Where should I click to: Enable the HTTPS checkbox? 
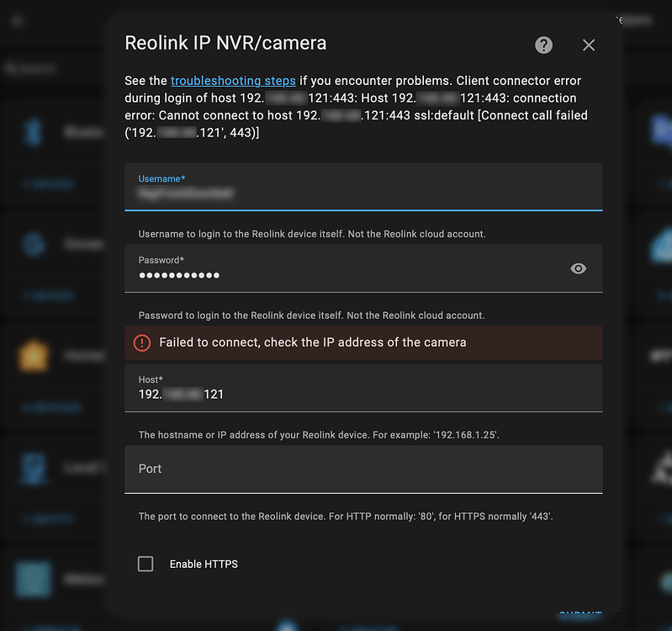pyautogui.click(x=146, y=564)
